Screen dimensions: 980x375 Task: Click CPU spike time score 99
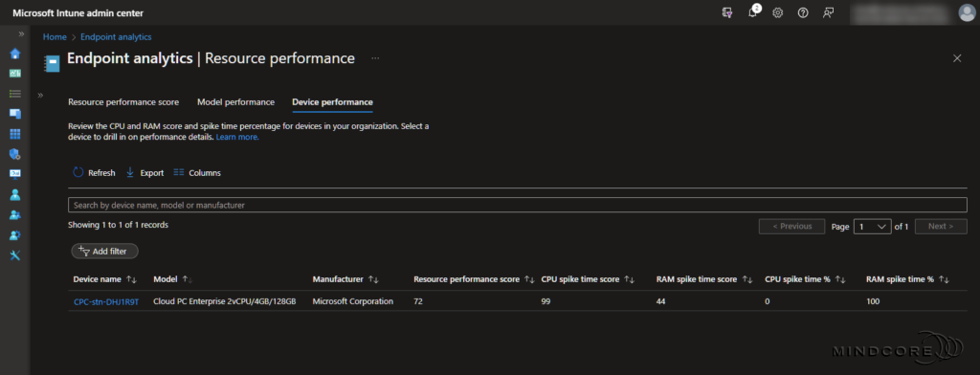pos(546,301)
